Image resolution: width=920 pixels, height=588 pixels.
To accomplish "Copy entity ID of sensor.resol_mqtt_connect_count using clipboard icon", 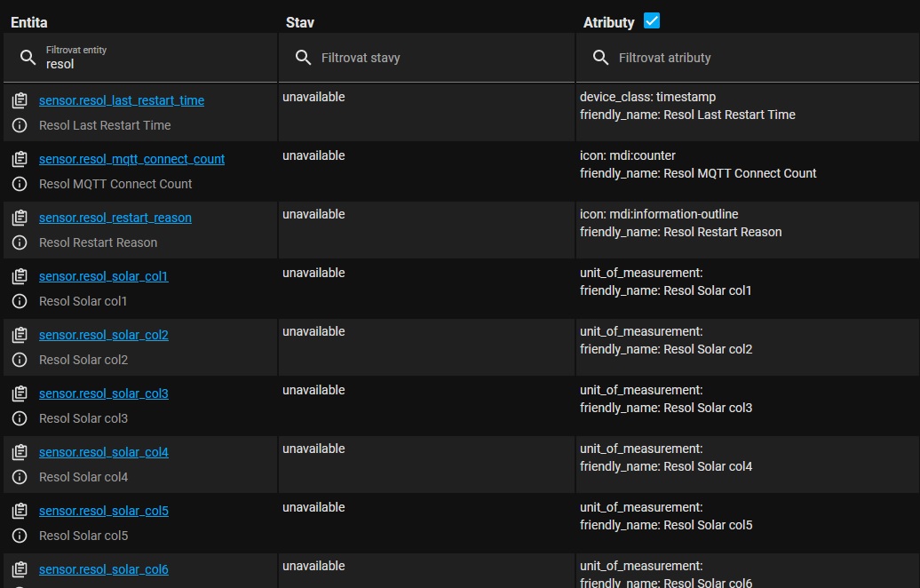I will [20, 158].
